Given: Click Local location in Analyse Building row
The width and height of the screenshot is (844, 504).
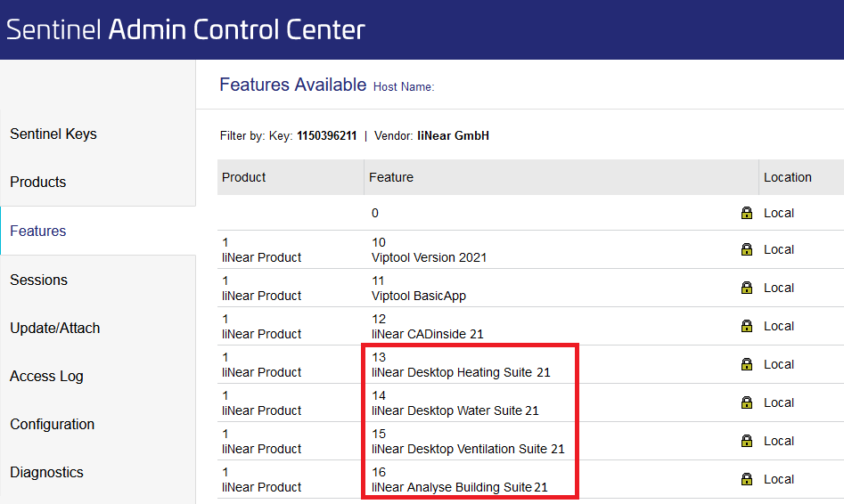Looking at the screenshot, I should click(x=779, y=479).
